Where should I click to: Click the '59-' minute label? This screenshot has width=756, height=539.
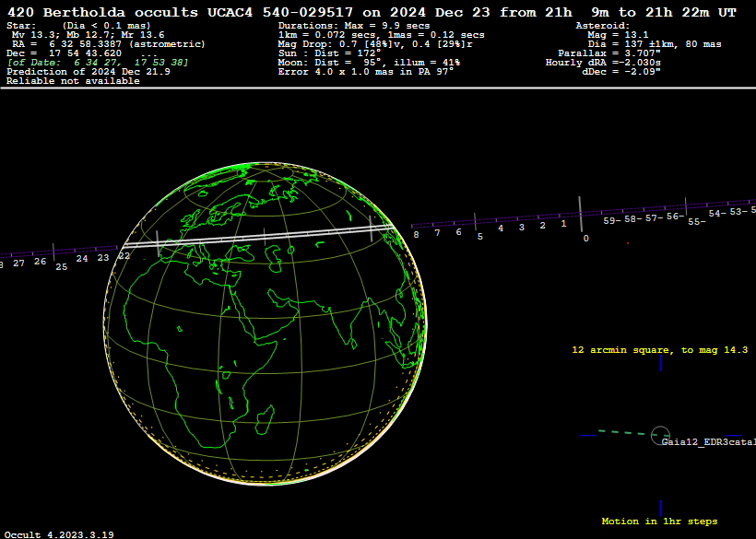tap(612, 220)
